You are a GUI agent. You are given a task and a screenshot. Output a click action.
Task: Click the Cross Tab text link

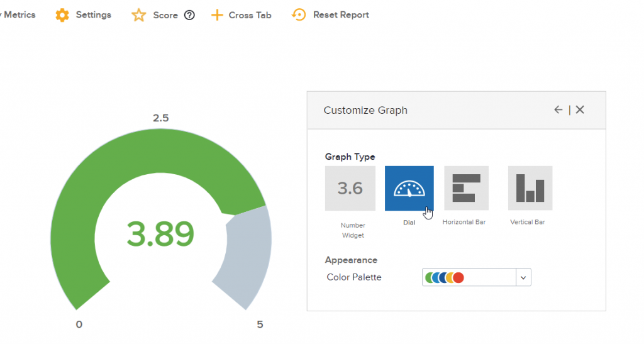250,15
